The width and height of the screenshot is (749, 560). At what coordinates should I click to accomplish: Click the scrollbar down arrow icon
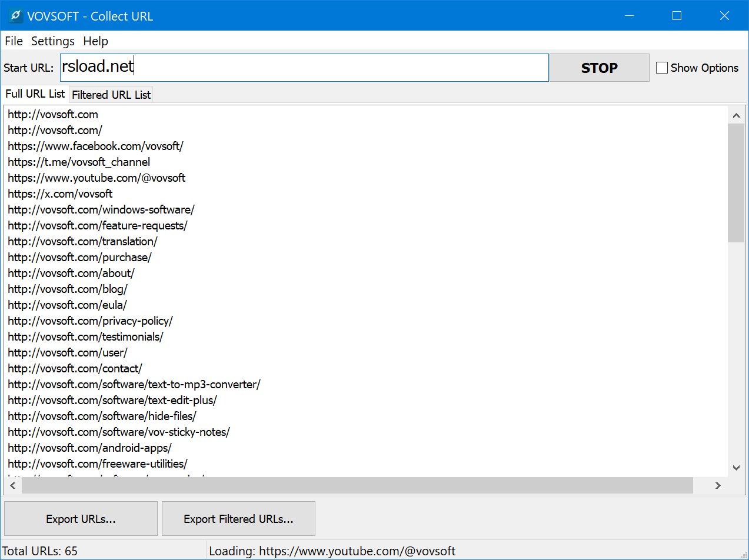click(736, 467)
